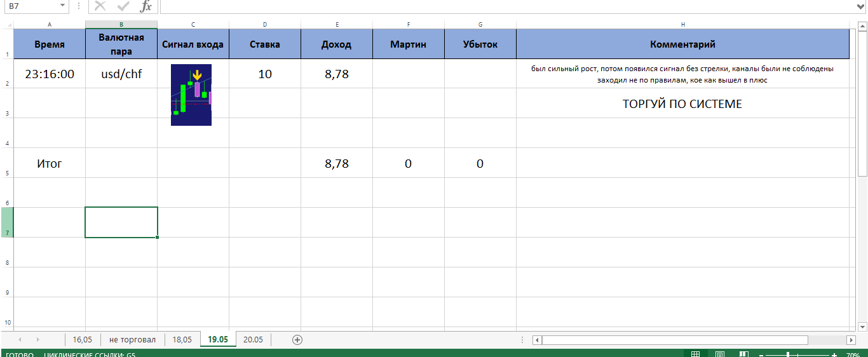Open the zoom dialog via the 70% label
868x357 pixels.
click(853, 354)
